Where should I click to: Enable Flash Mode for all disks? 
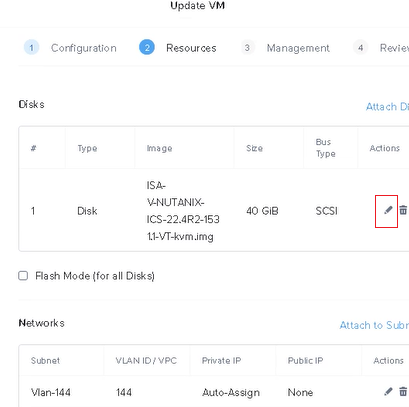[x=23, y=276]
